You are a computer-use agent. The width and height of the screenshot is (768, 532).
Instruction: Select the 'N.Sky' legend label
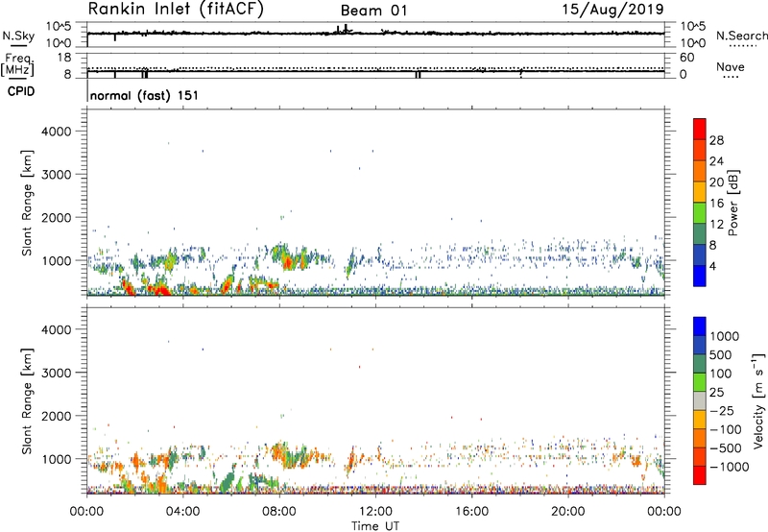coord(18,36)
